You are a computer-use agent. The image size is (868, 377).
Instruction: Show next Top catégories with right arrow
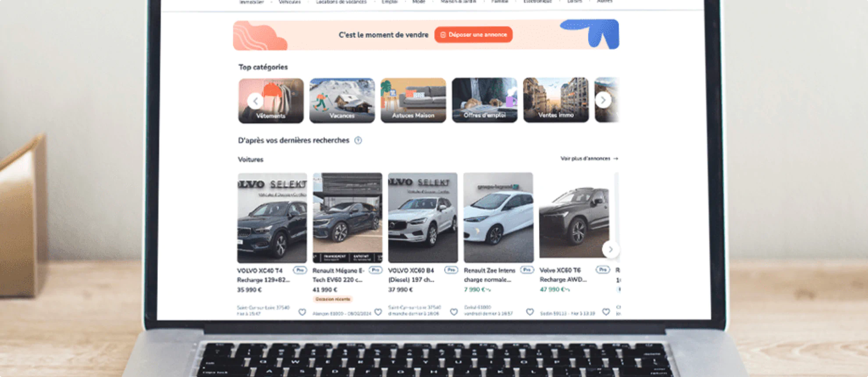pos(603,100)
